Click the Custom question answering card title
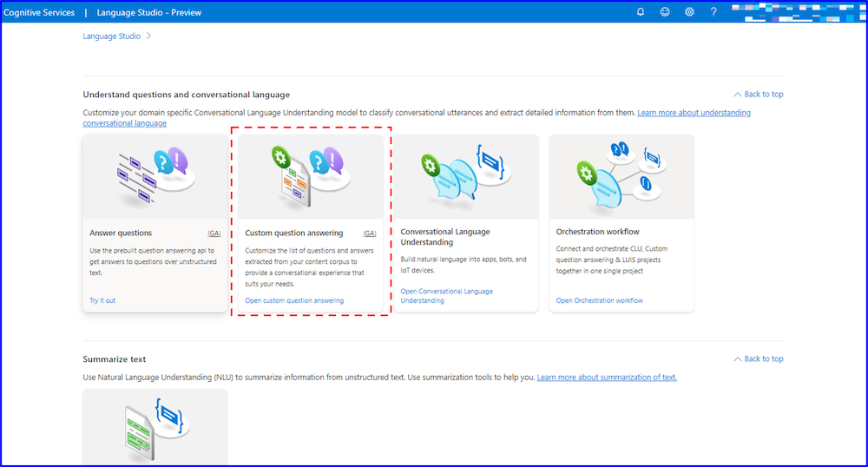The height and width of the screenshot is (467, 868). click(294, 233)
